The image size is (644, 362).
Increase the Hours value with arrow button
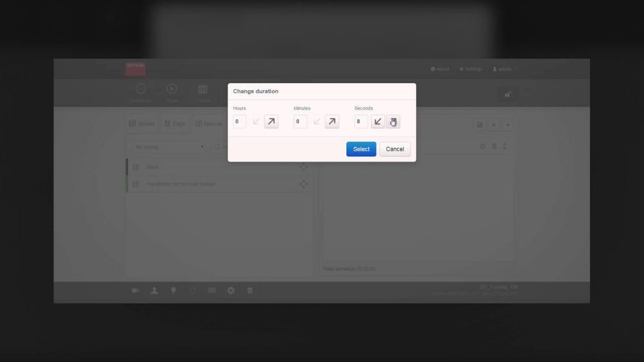[x=271, y=121]
